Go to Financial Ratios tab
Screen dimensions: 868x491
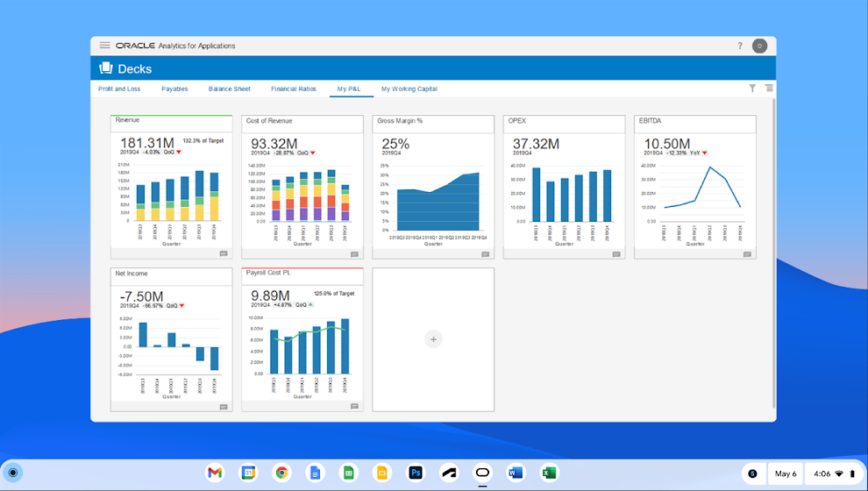click(294, 89)
